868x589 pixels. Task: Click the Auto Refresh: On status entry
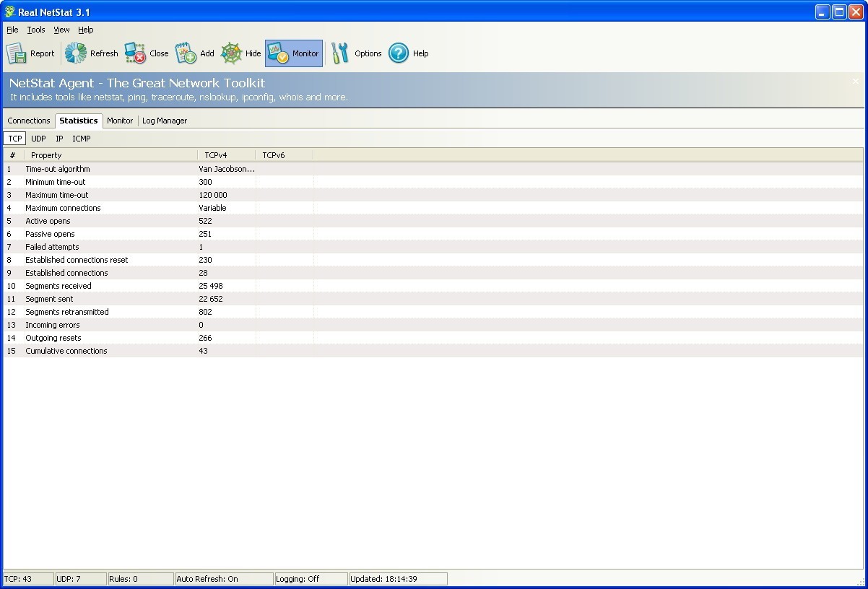225,579
